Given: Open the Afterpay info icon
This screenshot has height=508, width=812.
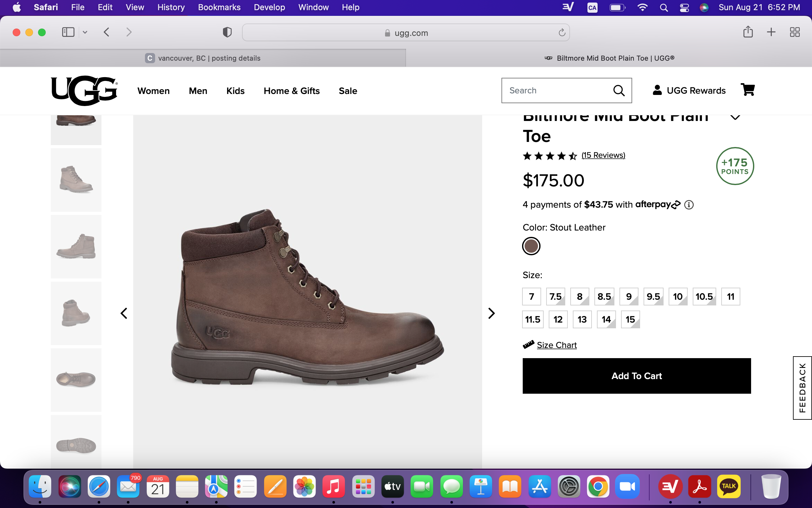Looking at the screenshot, I should (689, 204).
